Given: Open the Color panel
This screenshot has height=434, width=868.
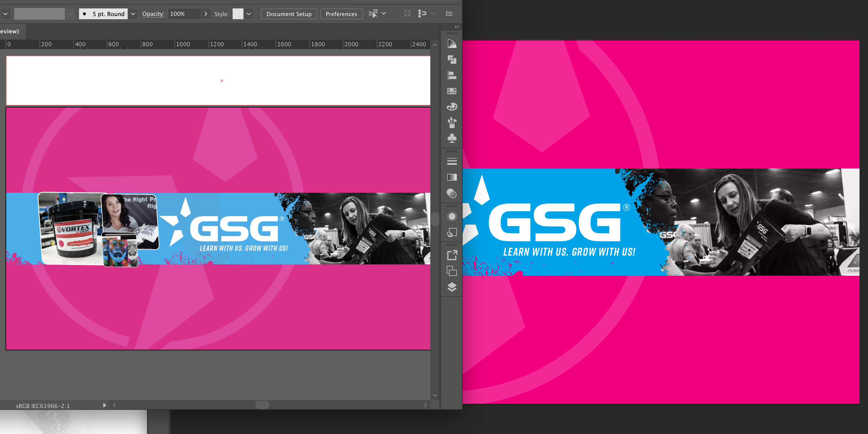Looking at the screenshot, I should [x=452, y=107].
